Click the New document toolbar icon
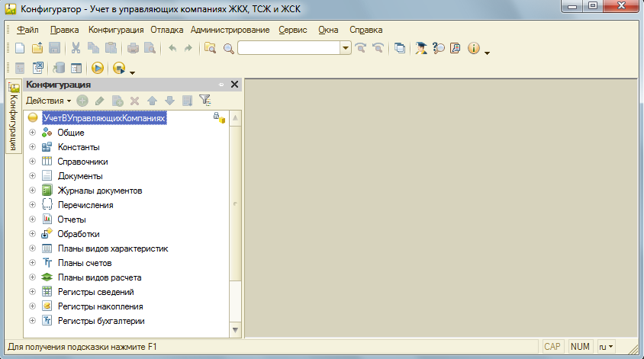 tap(21, 48)
